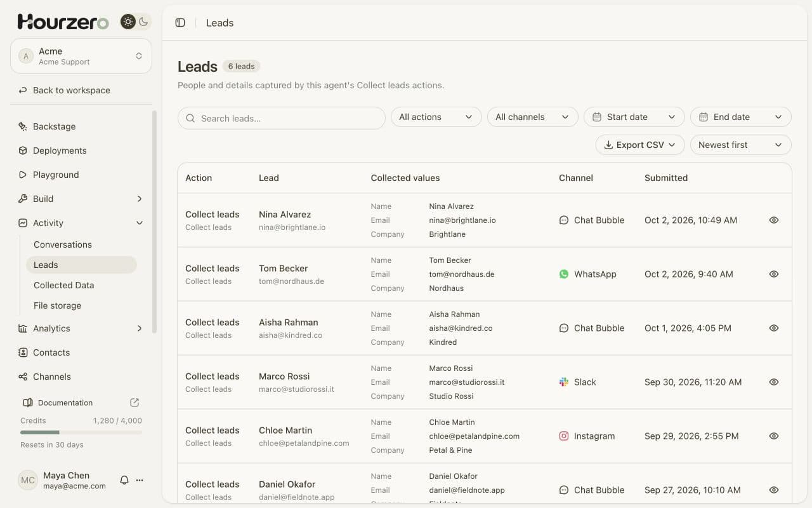
Task: Click the Export CSV download icon
Action: 608,145
